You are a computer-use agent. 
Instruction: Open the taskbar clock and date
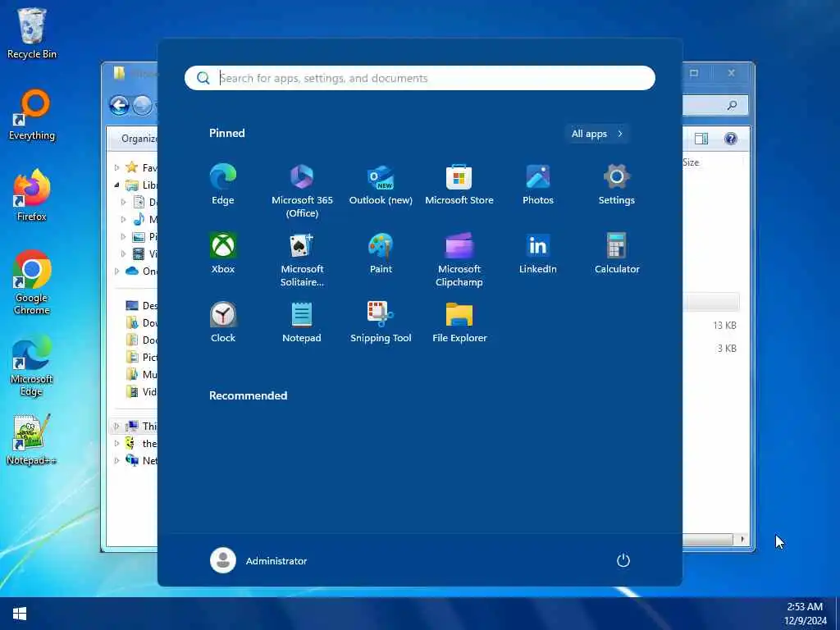tap(806, 614)
